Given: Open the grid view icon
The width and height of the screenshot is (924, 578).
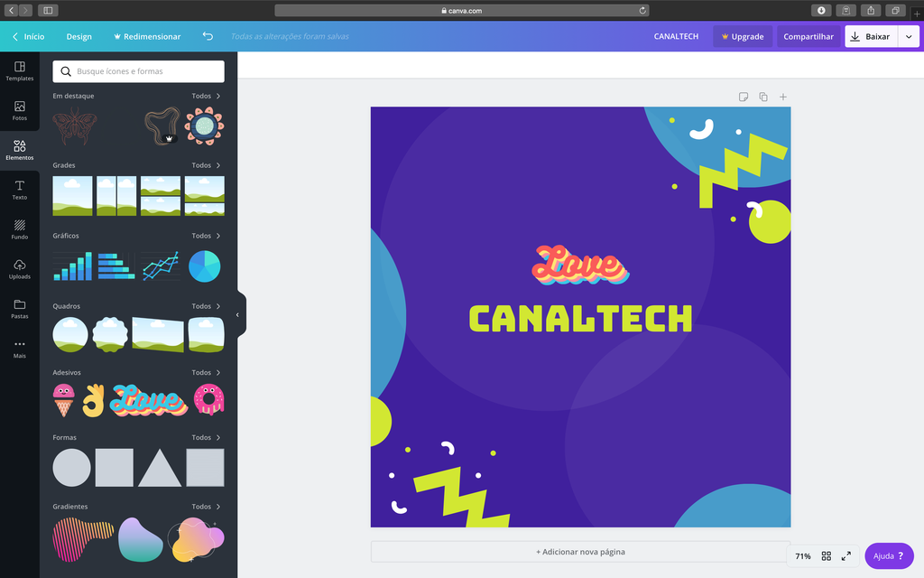Looking at the screenshot, I should (827, 556).
